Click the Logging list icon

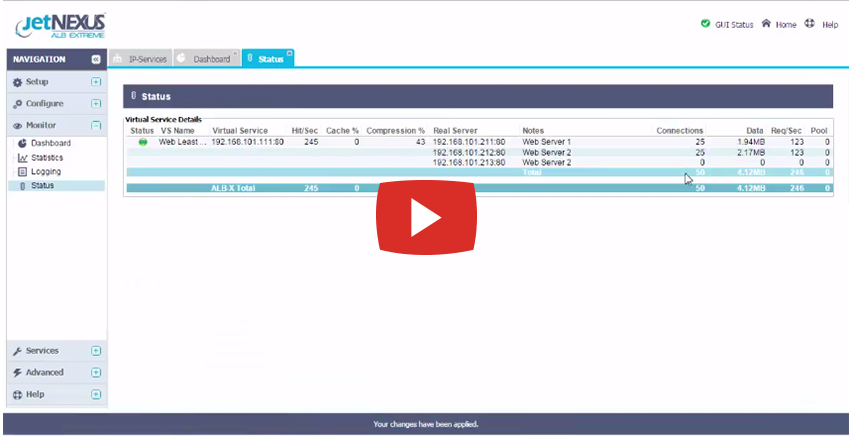(22, 172)
